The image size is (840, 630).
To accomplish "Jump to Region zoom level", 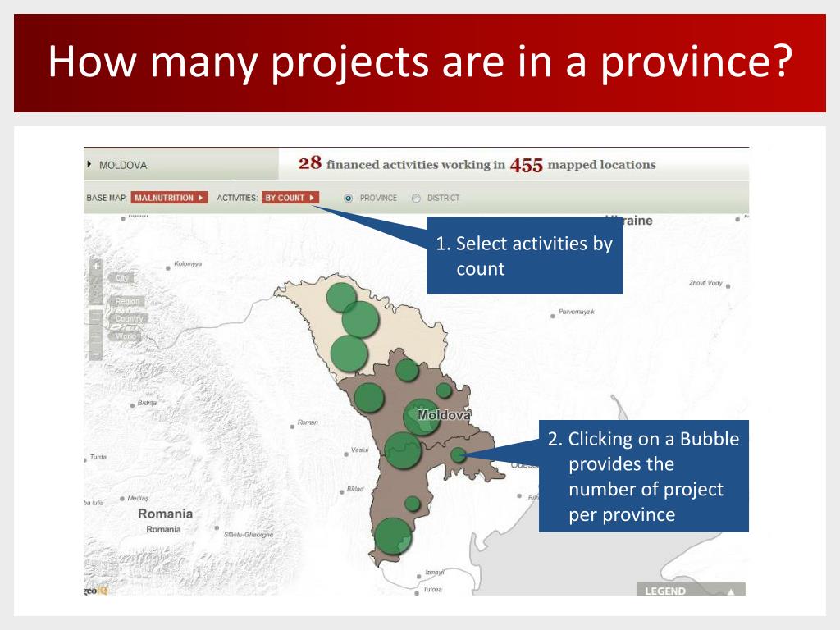I will coord(127,301).
